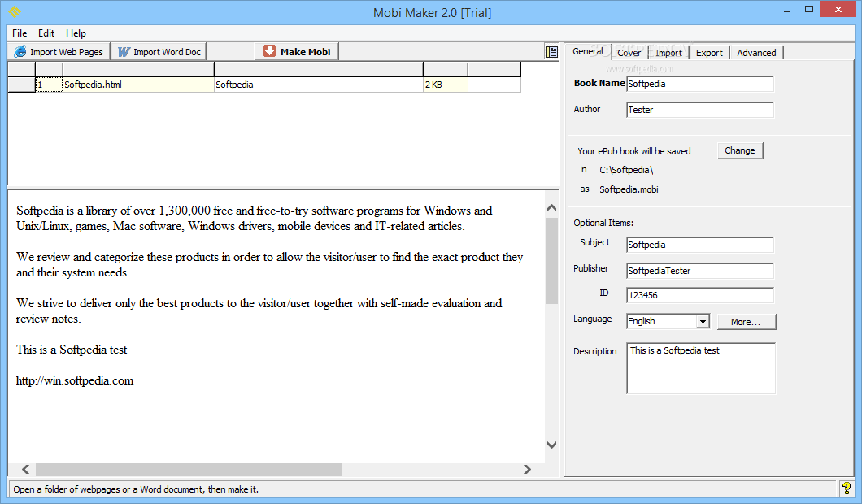Click the Softpedia title cell in table

[x=318, y=85]
